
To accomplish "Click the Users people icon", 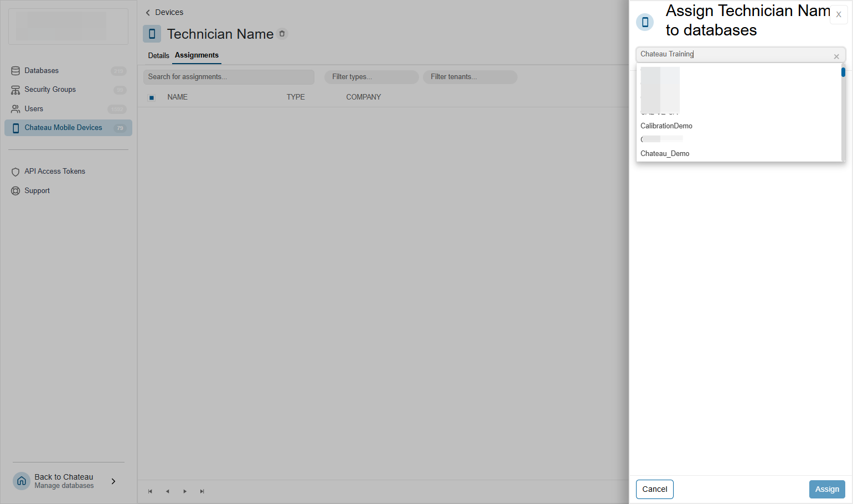I will tap(15, 109).
